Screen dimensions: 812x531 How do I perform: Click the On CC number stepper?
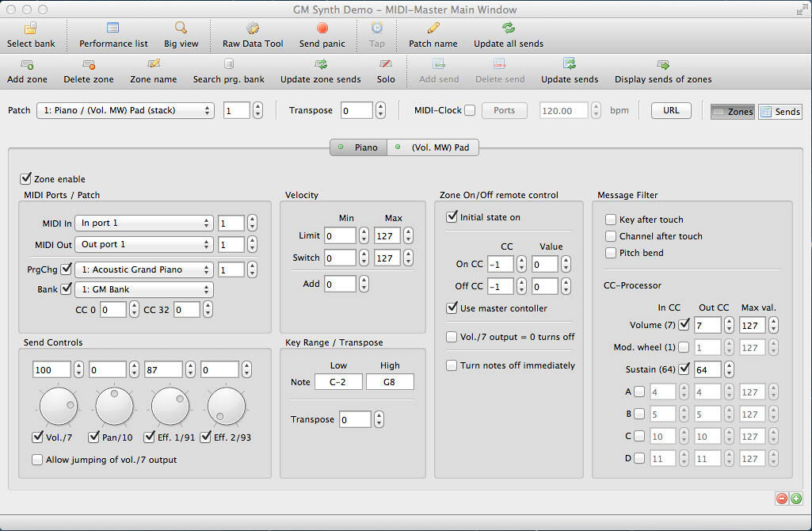point(521,264)
